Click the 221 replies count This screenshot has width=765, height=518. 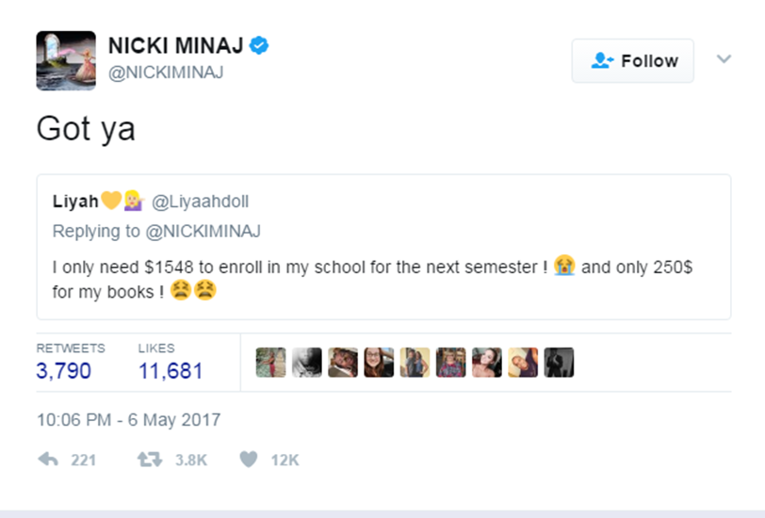click(83, 460)
